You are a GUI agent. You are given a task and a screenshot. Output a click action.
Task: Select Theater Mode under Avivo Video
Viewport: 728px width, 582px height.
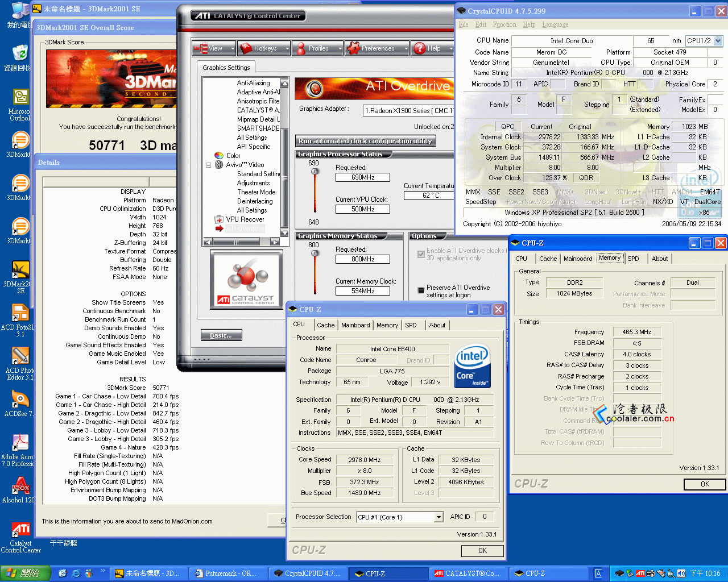click(x=256, y=192)
